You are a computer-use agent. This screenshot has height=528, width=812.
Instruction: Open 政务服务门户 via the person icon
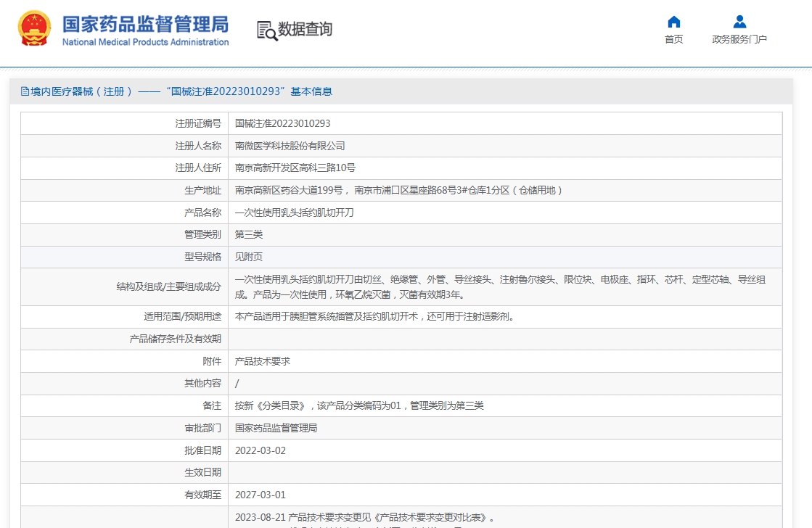coord(739,22)
